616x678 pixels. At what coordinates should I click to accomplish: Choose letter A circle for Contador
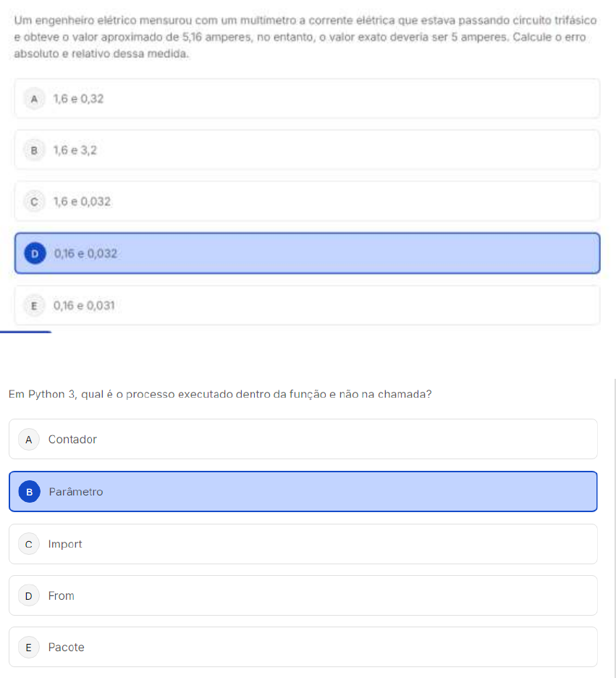[x=29, y=439]
